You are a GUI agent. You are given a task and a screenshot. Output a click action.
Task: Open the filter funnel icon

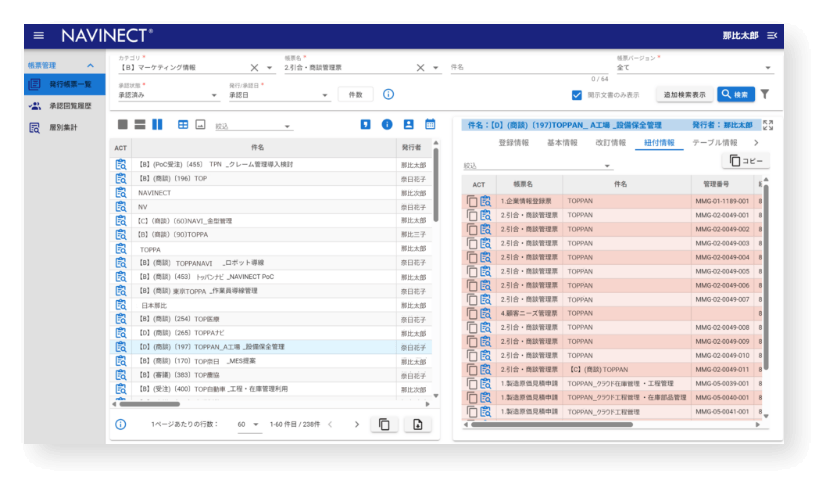coord(765,94)
